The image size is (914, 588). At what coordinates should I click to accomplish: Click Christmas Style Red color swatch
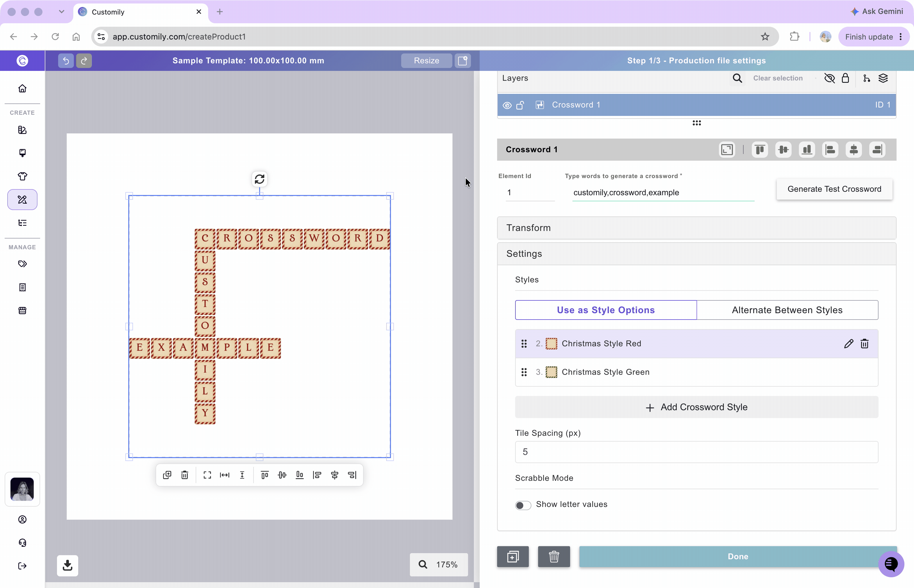[551, 344]
